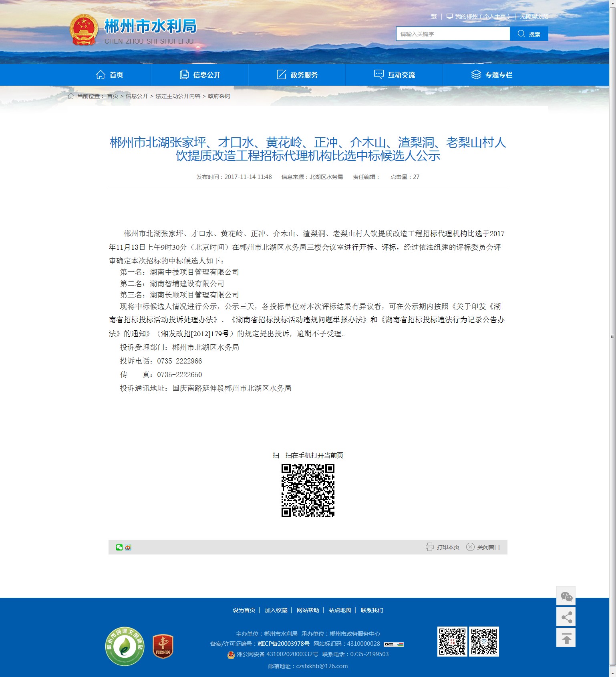616x677 pixels.
Task: Share via the Weibo icon
Action: (x=128, y=547)
